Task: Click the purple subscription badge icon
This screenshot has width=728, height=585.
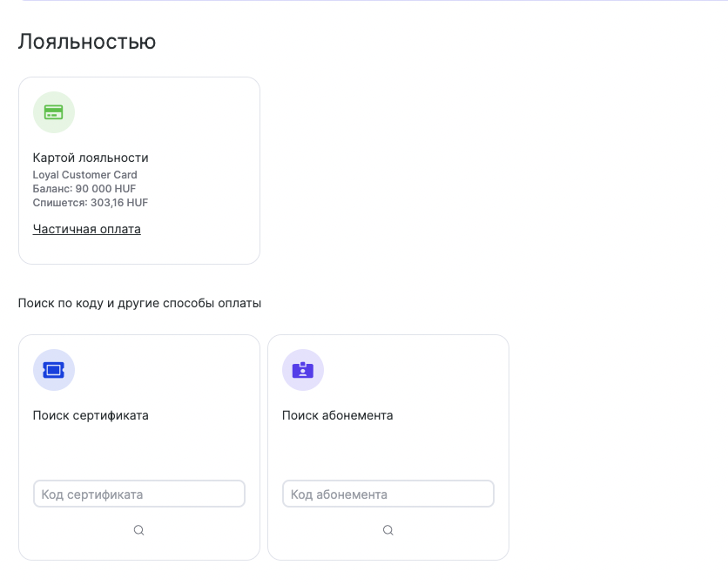Action: coord(303,370)
